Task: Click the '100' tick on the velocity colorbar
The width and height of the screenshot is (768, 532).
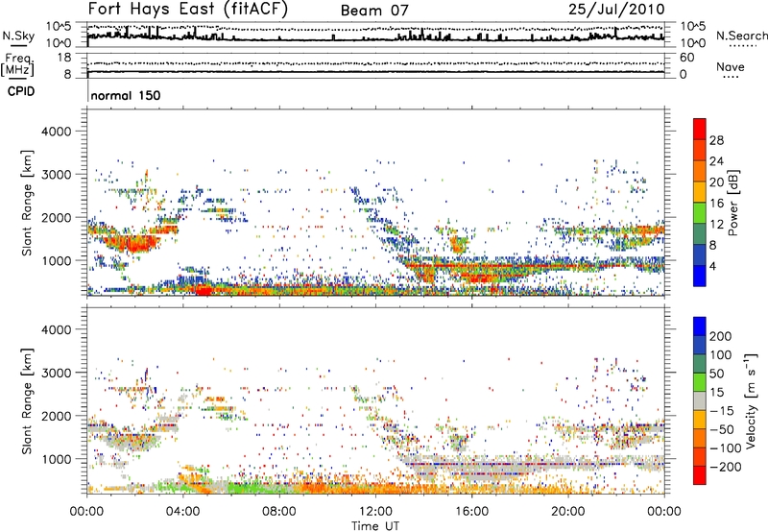Action: [x=721, y=355]
